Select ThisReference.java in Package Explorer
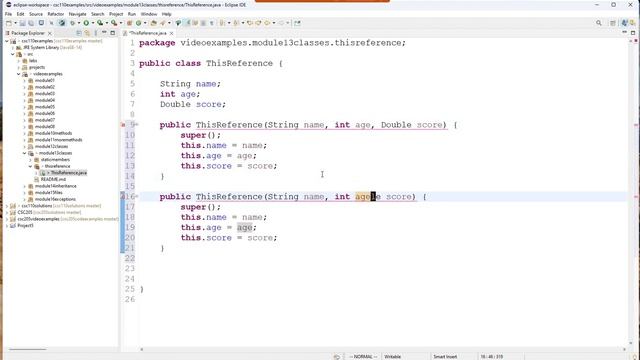 pyautogui.click(x=69, y=173)
